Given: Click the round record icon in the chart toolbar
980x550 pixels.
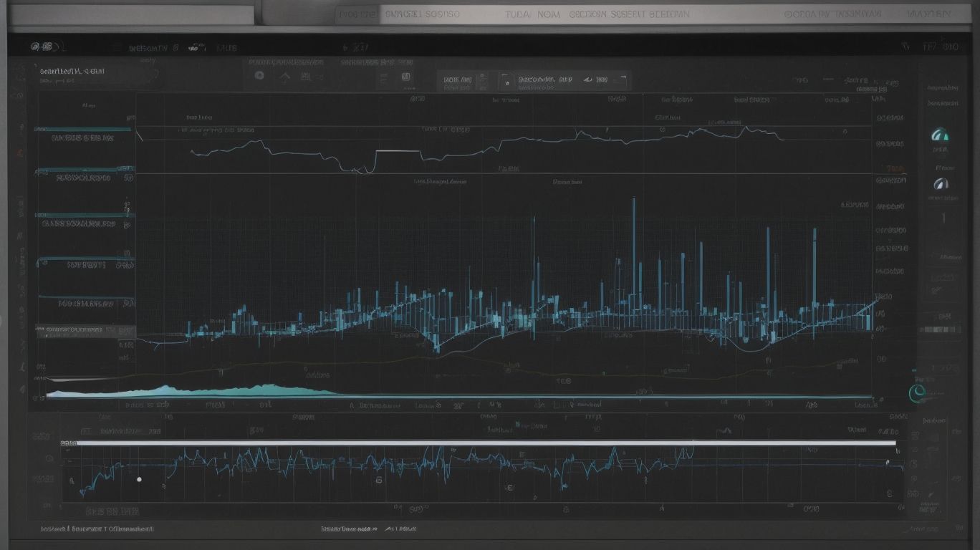Looking at the screenshot, I should click(x=259, y=76).
